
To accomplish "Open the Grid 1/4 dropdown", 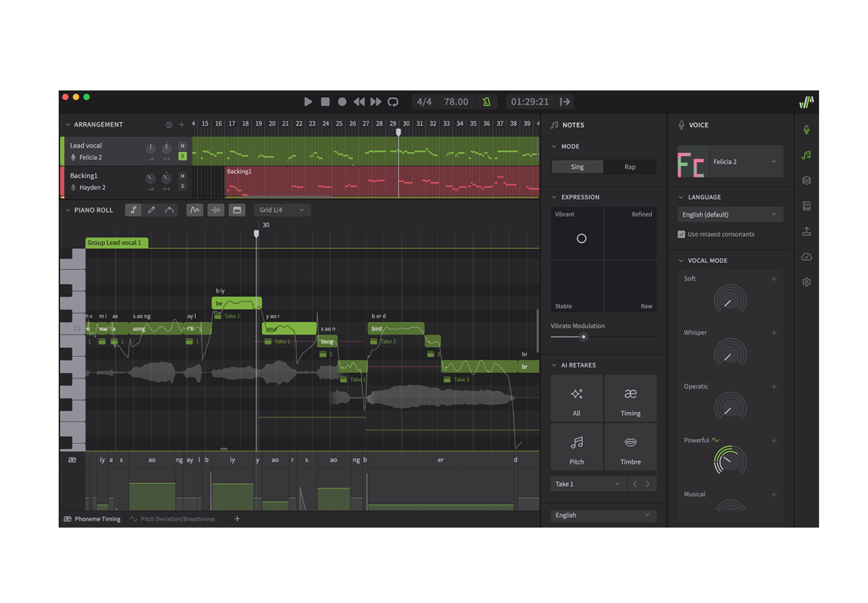I will 282,210.
